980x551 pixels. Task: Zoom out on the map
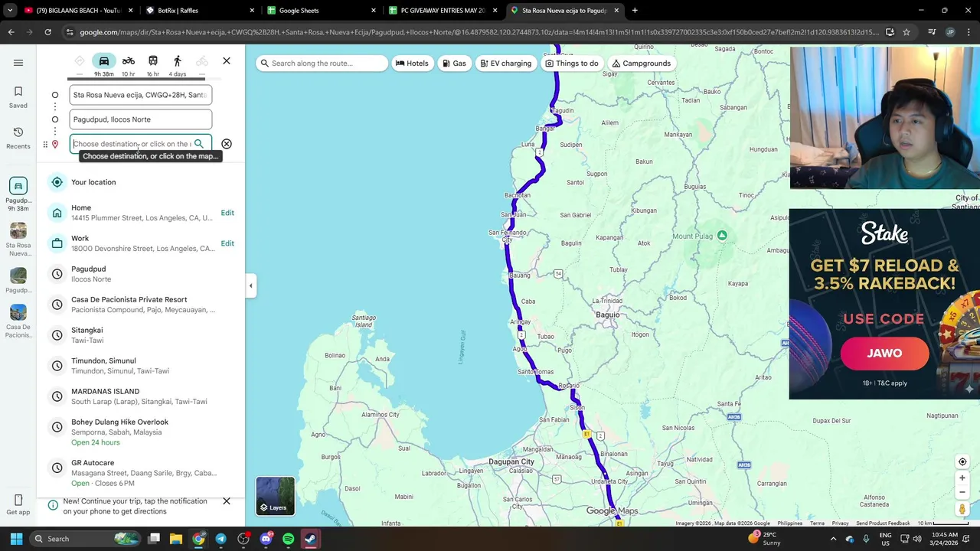962,492
